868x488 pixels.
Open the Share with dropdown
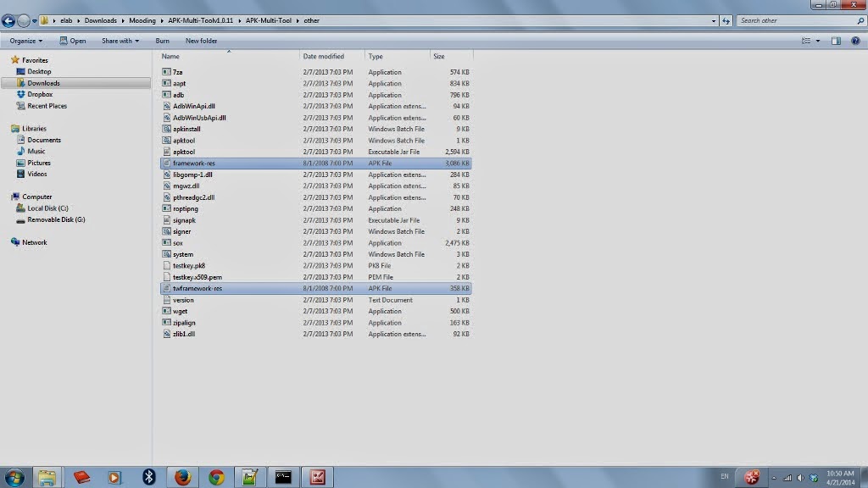(x=118, y=40)
